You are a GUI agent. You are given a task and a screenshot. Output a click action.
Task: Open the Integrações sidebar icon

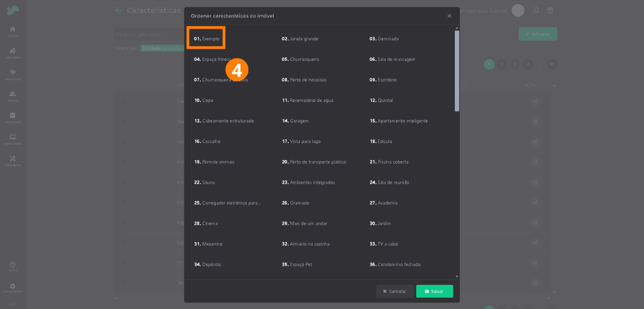pos(13,117)
